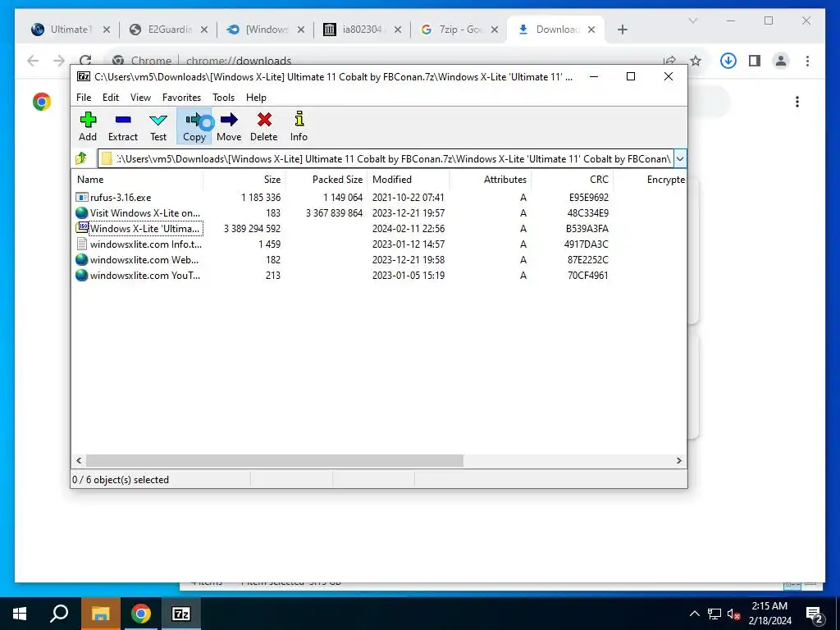Open a new Chrome tab

click(623, 30)
